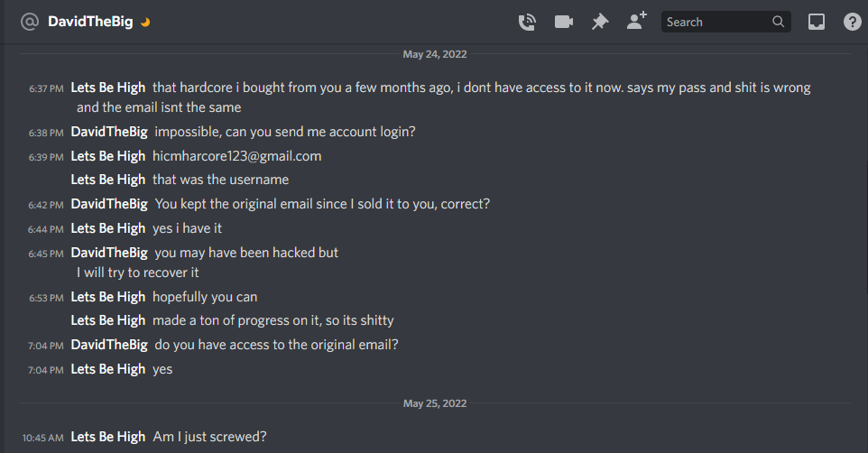Open the Discord inbox

816,22
